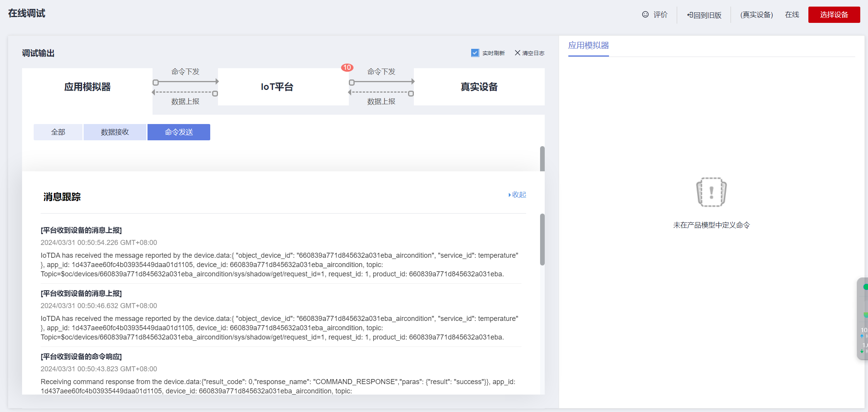868x412 pixels.
Task: Click the debug output panel scrollbar
Action: [542, 159]
